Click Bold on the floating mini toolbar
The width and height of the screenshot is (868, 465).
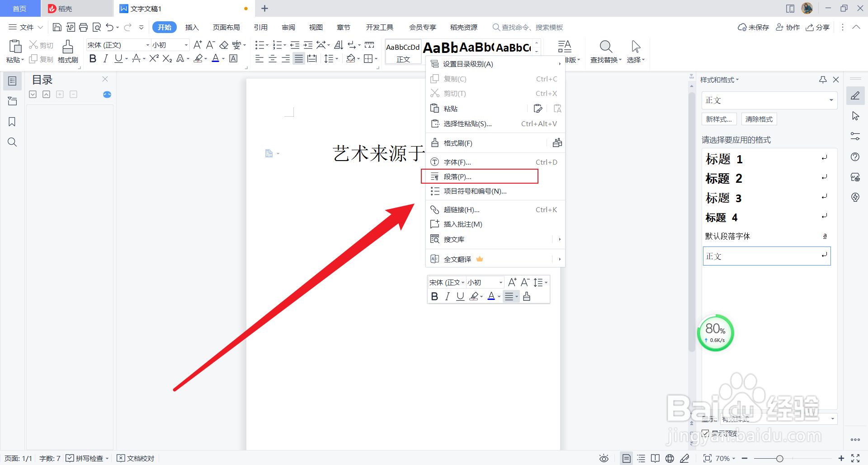click(434, 296)
